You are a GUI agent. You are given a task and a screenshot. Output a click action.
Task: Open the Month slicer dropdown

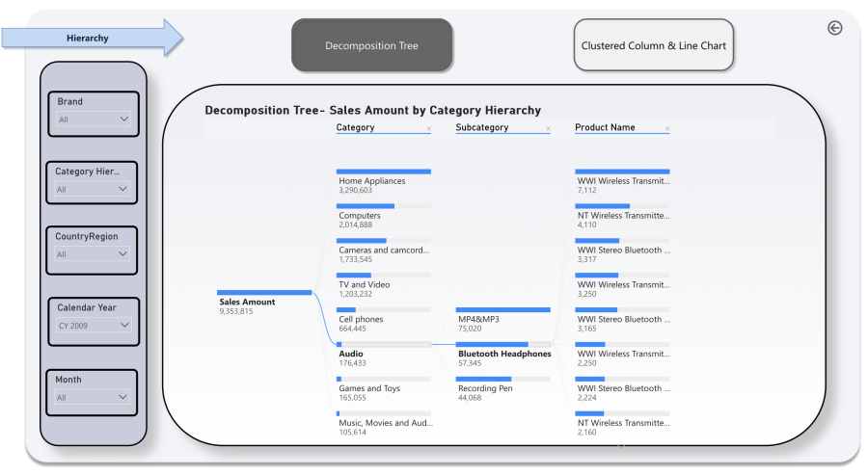coord(92,397)
